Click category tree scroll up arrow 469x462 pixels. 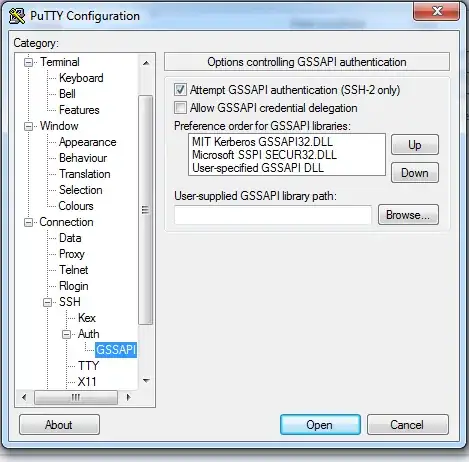[x=146, y=63]
